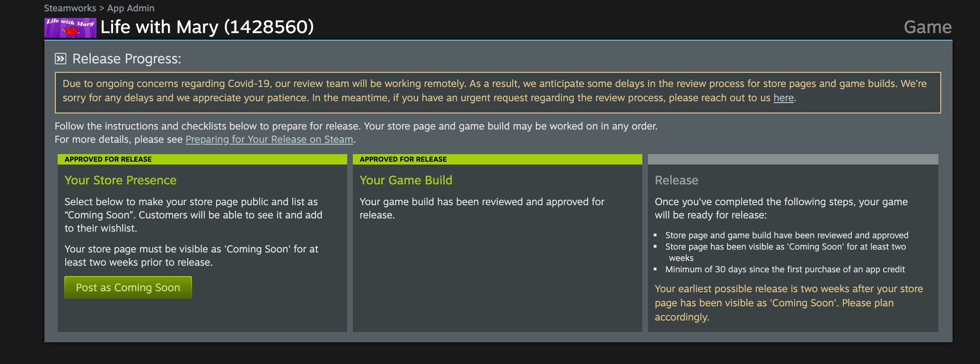Click the Post as Coming Soon button
The image size is (980, 364).
(128, 287)
